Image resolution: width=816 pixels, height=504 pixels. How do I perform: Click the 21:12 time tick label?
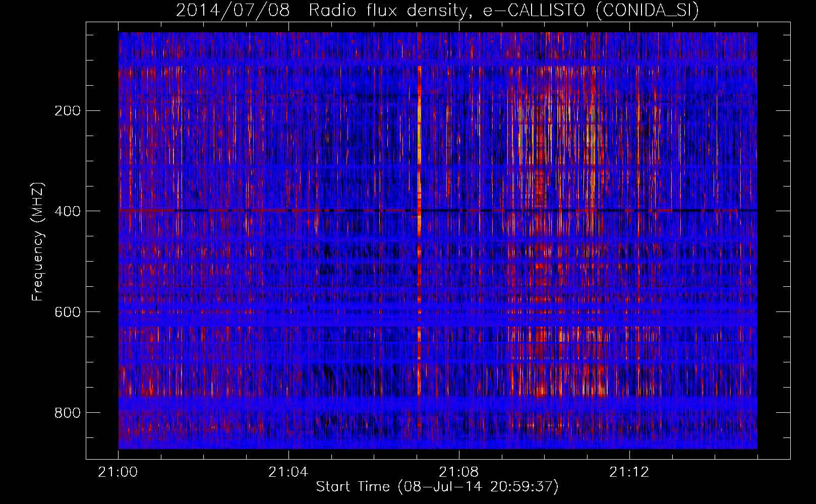click(629, 472)
